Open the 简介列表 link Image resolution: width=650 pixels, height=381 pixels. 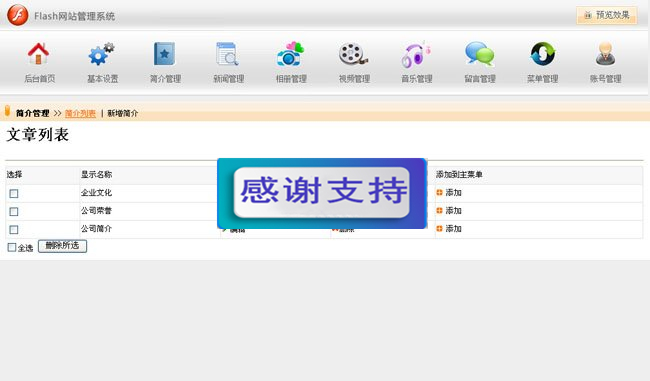click(80, 113)
